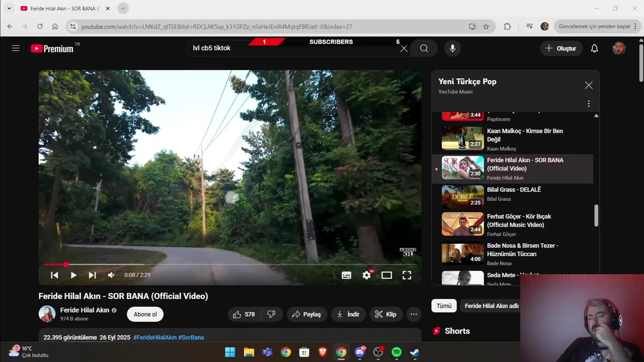
Task: Play Bilal Grass - DELALÊ from playlist
Action: [512, 198]
